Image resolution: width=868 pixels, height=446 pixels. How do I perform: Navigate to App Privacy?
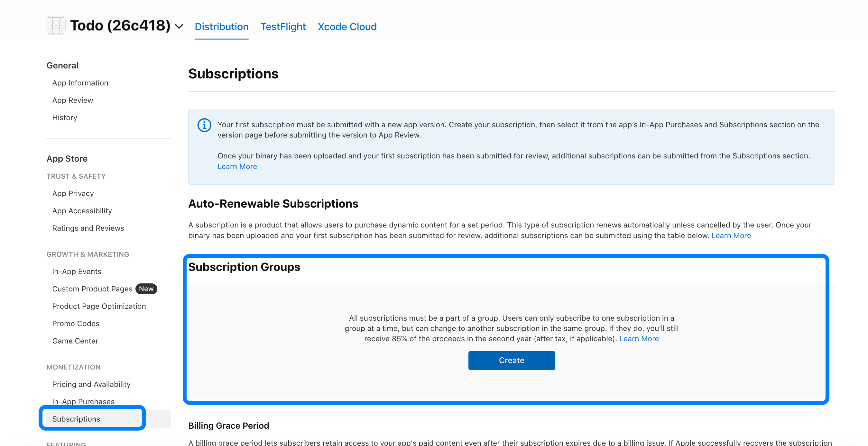73,193
